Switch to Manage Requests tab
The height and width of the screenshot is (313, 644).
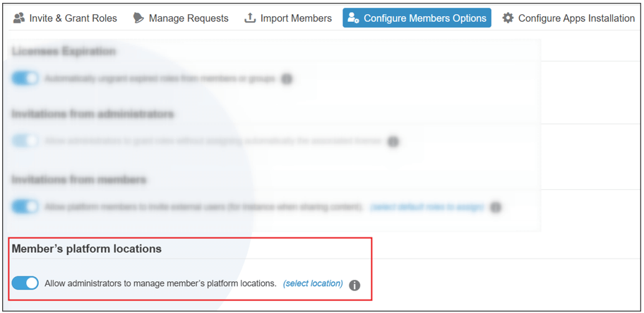[181, 18]
